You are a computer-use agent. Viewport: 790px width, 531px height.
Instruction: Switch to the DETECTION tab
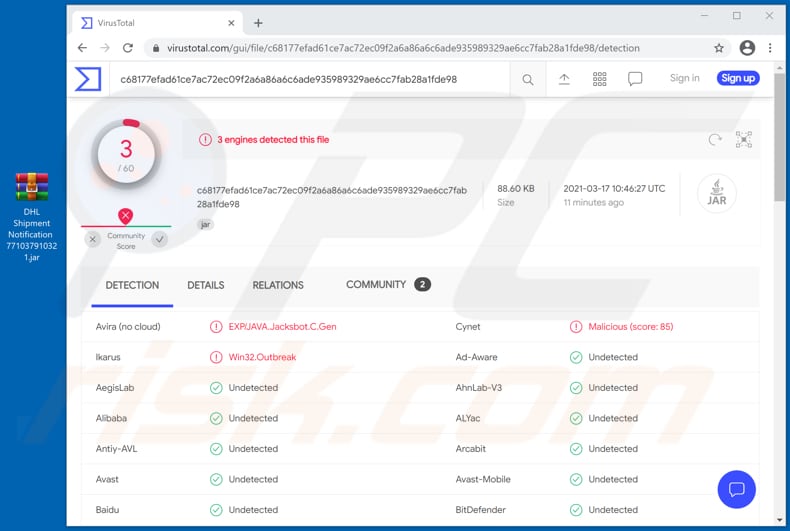pos(132,285)
